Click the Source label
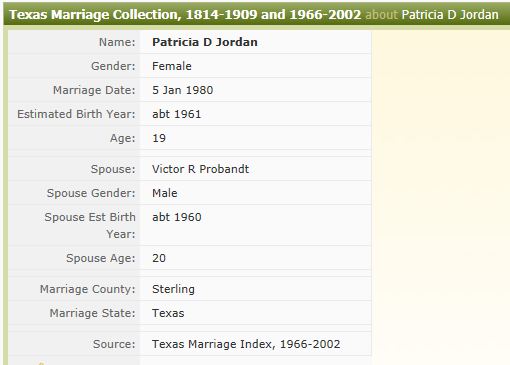Viewport: 510px width, 365px height. click(114, 344)
